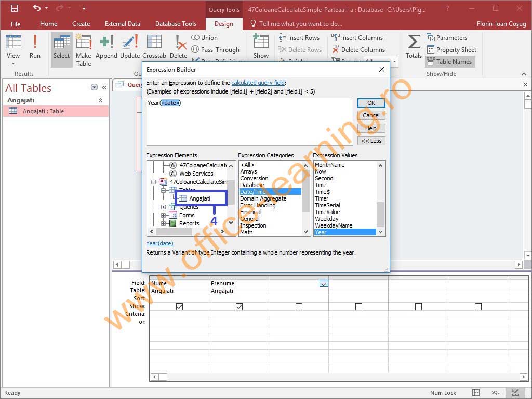Screen dimensions: 532x399
Task: Click Help in Expression Builder
Action: point(371,128)
